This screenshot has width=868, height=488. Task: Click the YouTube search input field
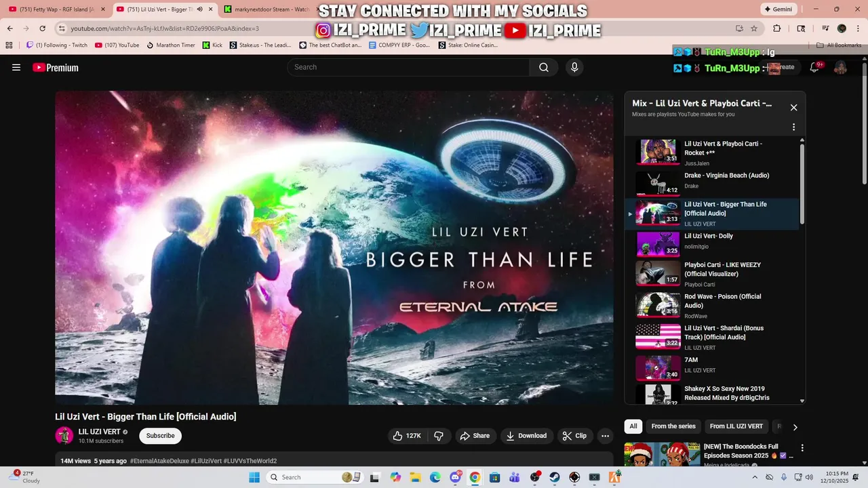click(408, 67)
